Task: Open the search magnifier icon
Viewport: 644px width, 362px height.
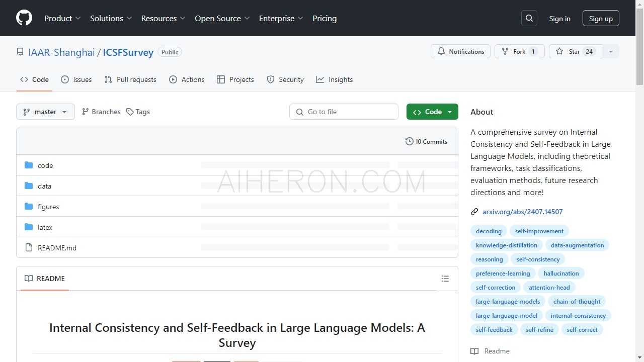Action: (x=529, y=19)
